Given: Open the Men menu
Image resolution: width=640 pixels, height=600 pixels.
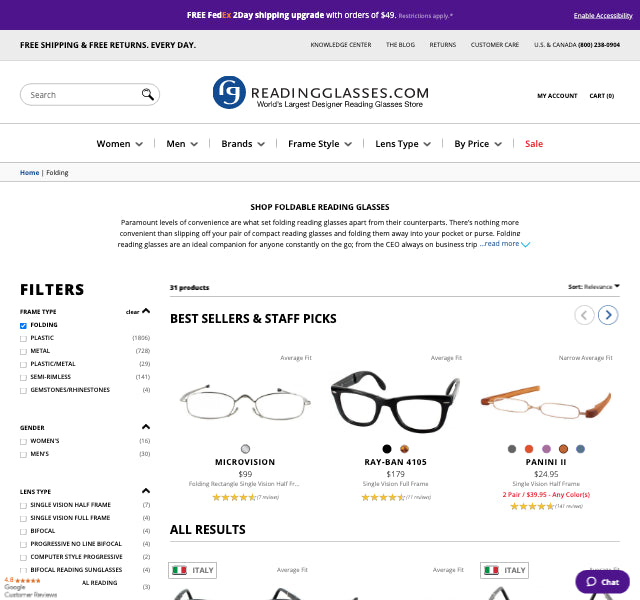Looking at the screenshot, I should pos(182,144).
